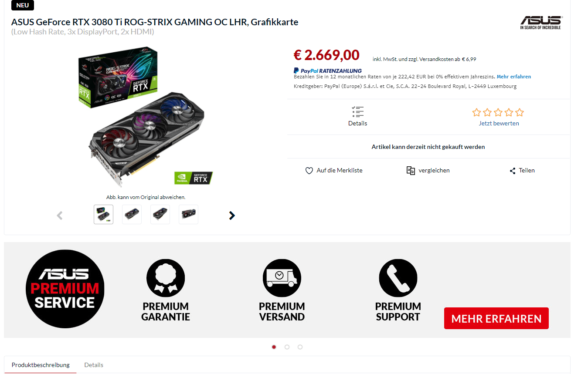Click the ASUS Premium Service round logo
The image size is (588, 374).
pos(65,289)
